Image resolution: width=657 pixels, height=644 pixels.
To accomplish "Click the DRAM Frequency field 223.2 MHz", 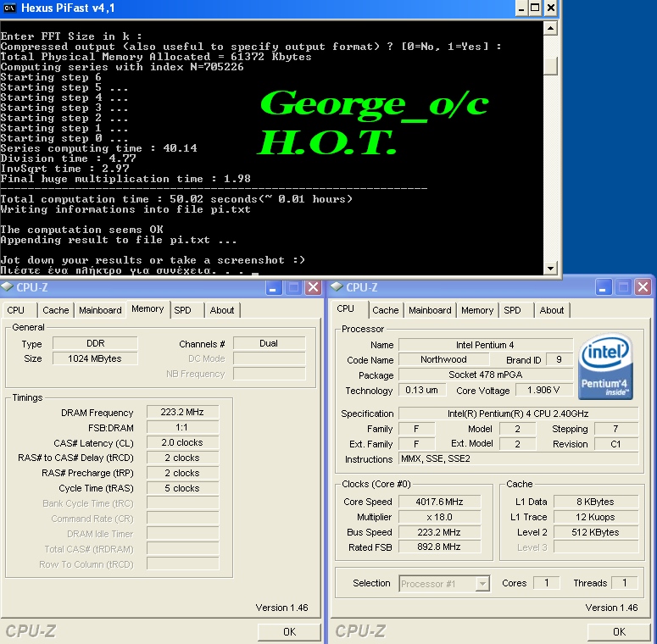I will point(182,412).
